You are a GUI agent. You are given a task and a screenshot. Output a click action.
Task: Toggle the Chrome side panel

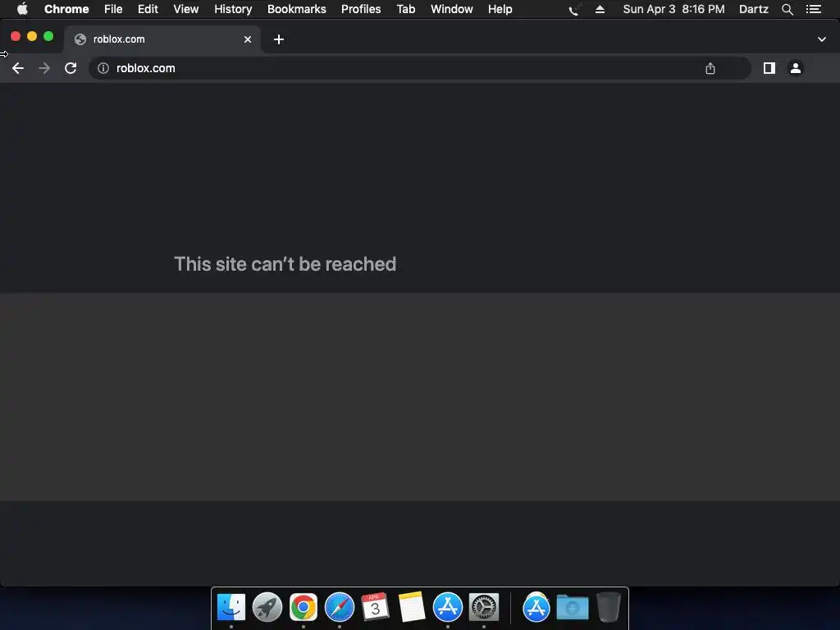[x=769, y=68]
